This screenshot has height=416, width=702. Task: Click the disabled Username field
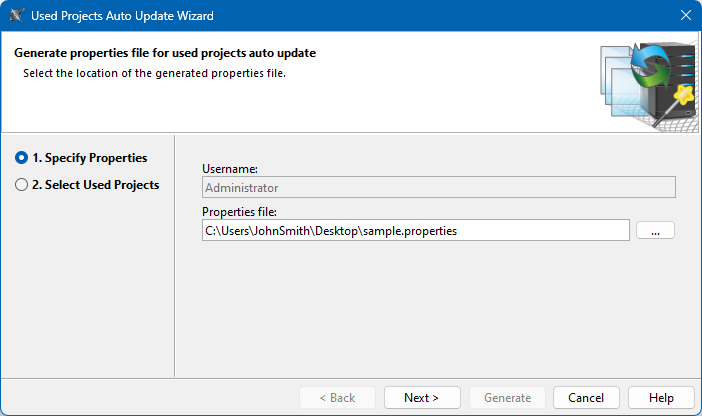pos(438,187)
